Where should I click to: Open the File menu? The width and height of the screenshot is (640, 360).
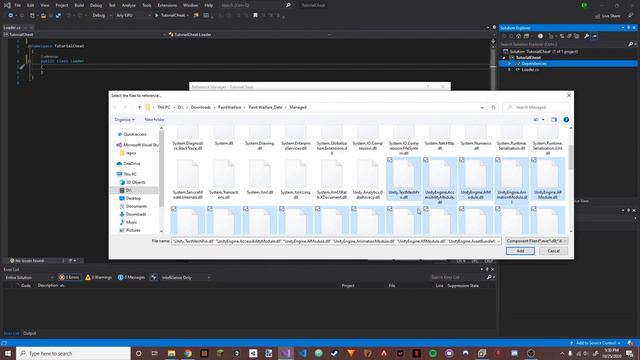18,5
